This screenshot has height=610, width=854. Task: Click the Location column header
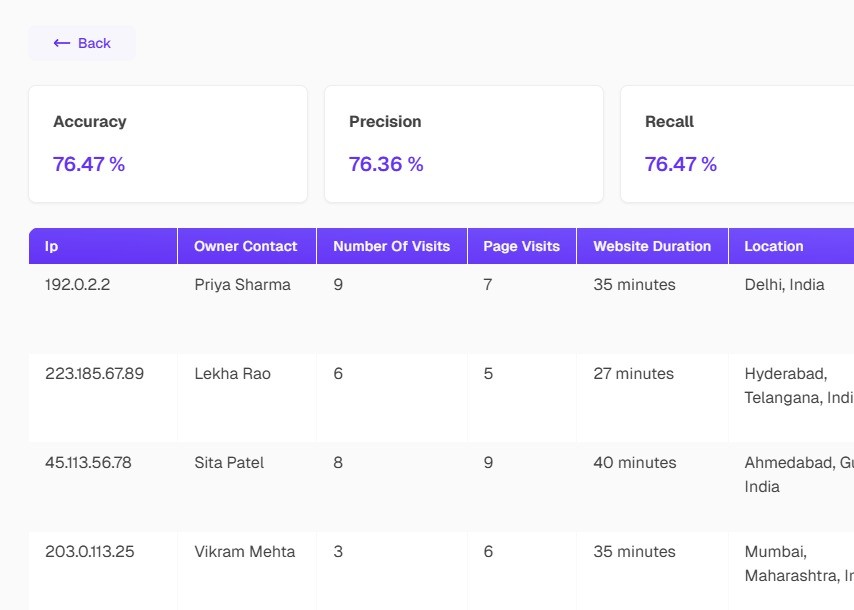pyautogui.click(x=791, y=246)
